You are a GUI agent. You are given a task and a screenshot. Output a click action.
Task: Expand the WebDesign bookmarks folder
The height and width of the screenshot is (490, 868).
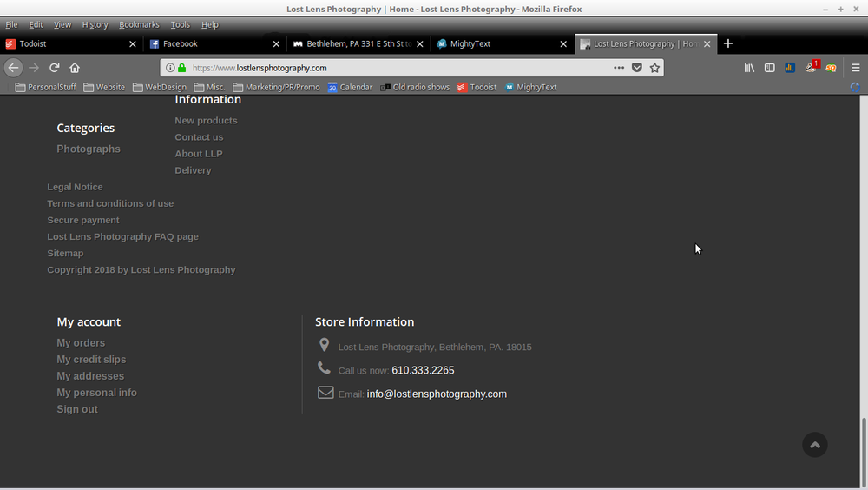tap(160, 87)
